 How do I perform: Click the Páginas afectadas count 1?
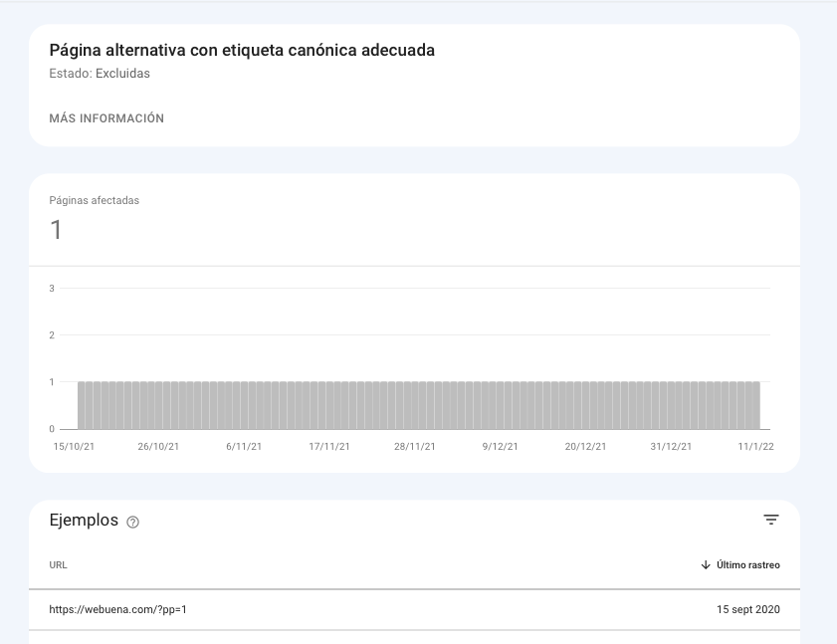56,230
